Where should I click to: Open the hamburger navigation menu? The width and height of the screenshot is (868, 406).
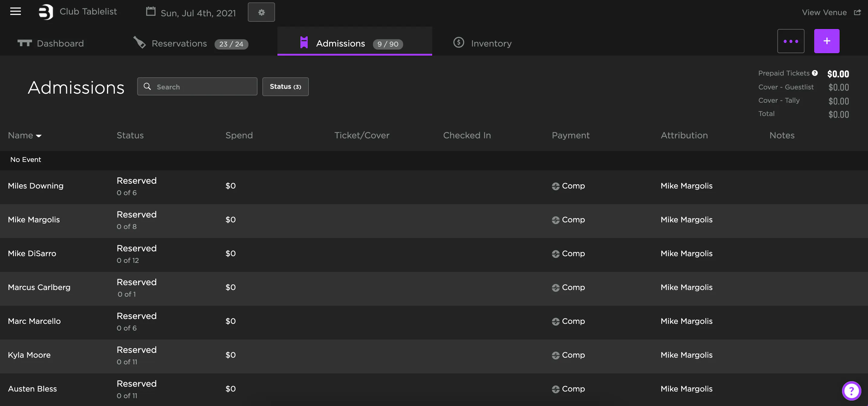[15, 11]
